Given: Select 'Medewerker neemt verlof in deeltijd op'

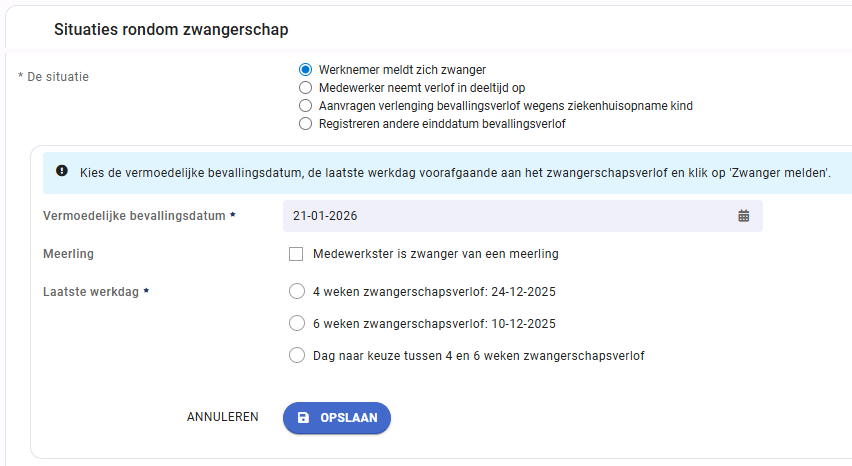Looking at the screenshot, I should [x=305, y=87].
